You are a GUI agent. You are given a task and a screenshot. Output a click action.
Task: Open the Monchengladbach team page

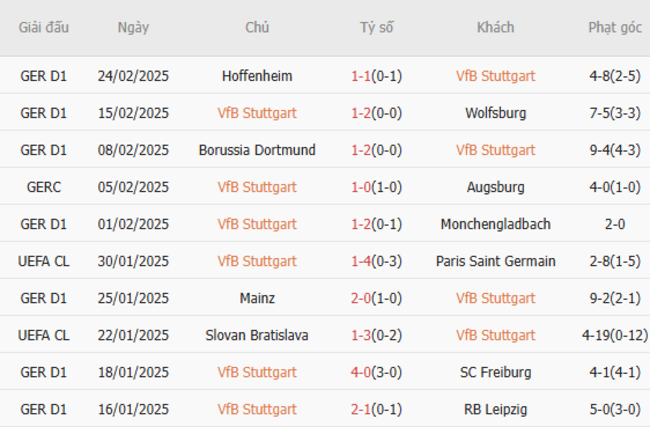pos(495,224)
